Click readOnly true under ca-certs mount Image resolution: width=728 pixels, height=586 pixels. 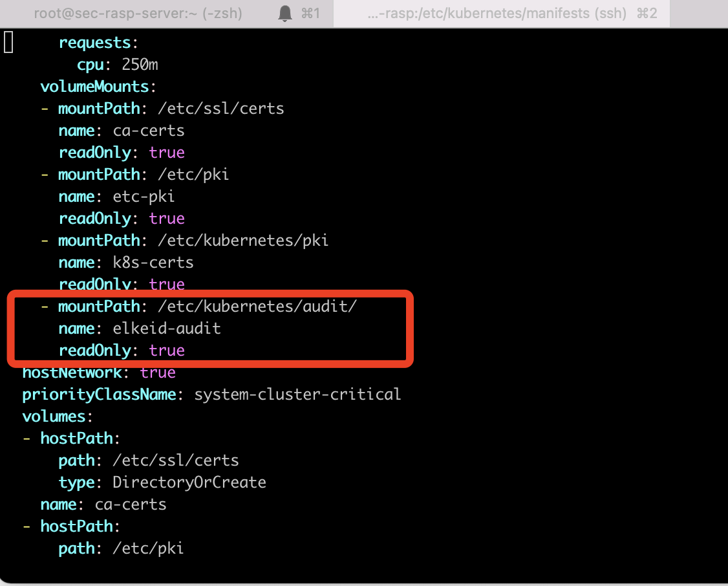click(x=121, y=153)
